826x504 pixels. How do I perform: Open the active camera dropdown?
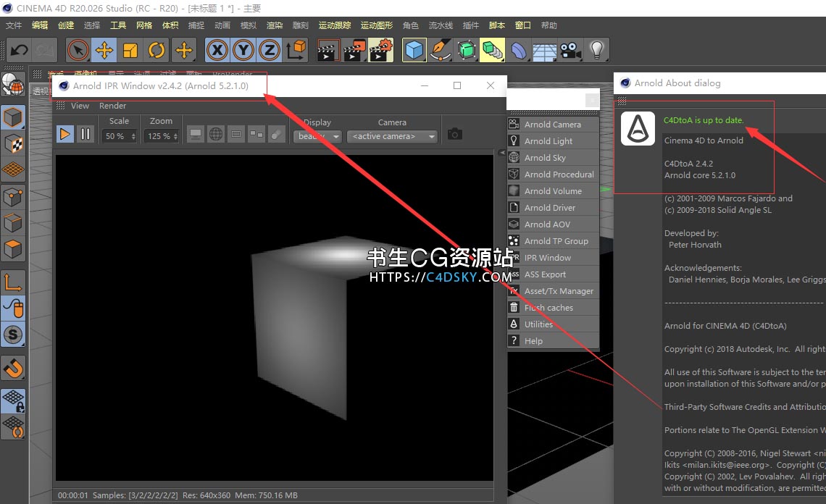pos(393,136)
